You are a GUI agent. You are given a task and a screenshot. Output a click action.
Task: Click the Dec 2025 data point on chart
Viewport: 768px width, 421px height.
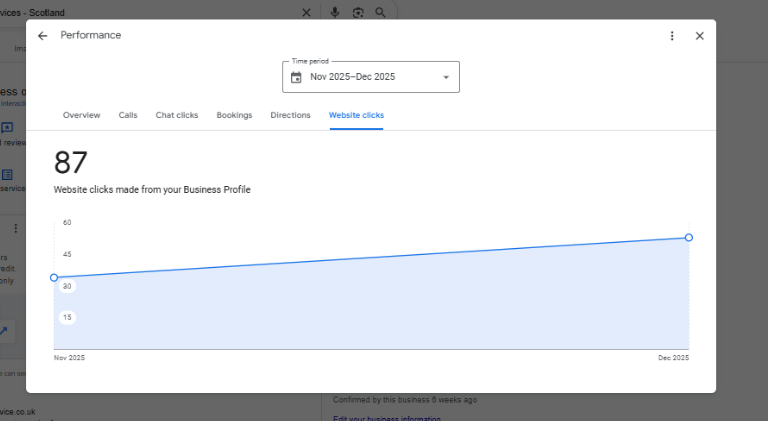coord(689,237)
